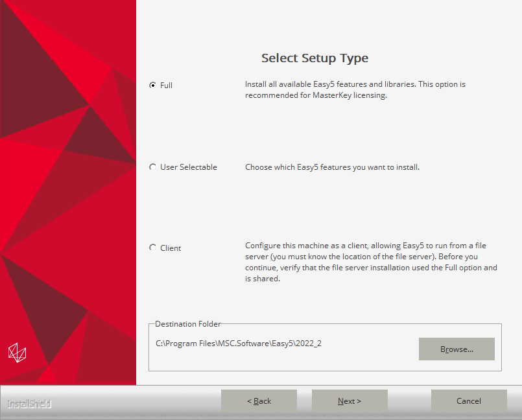Proceed by pressing Next >
Screen dimensions: 522x420
click(x=350, y=401)
